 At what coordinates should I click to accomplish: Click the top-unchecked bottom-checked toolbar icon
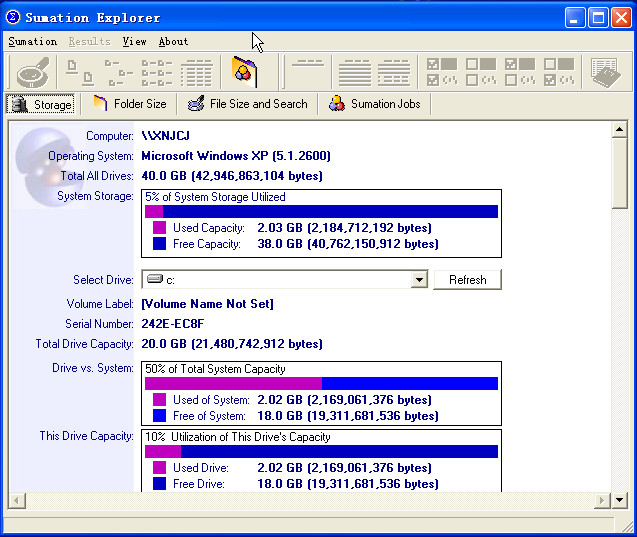click(559, 72)
